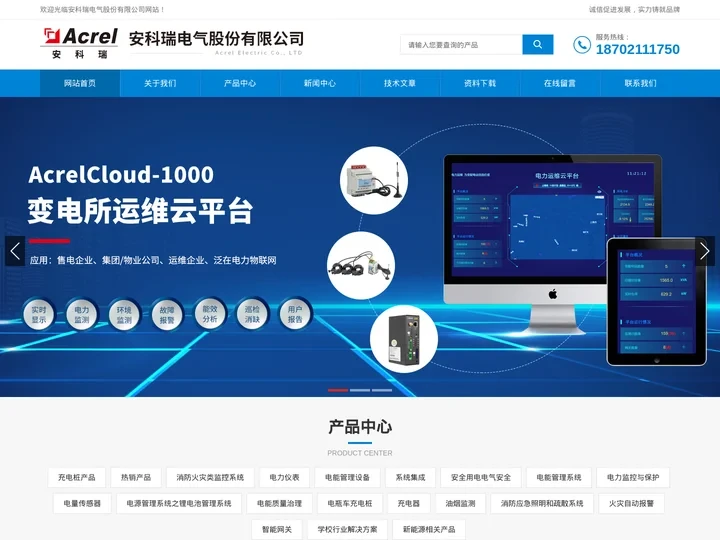Screen dimensions: 720x540
Task: Select 电量传感器 category button
Action: pyautogui.click(x=82, y=503)
